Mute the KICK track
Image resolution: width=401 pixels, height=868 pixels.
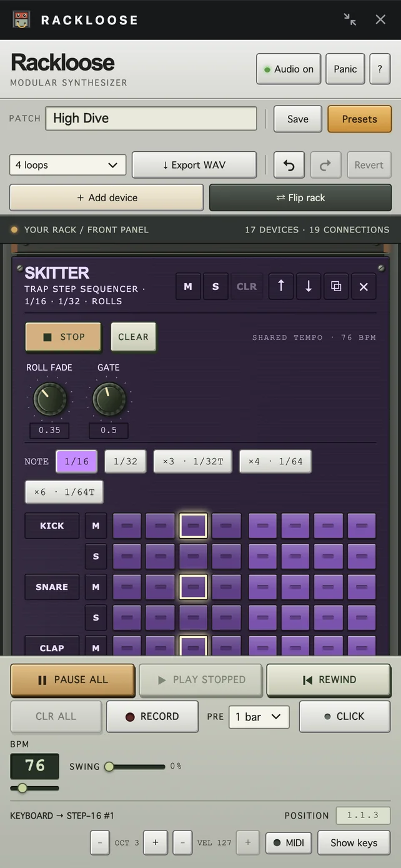(96, 526)
